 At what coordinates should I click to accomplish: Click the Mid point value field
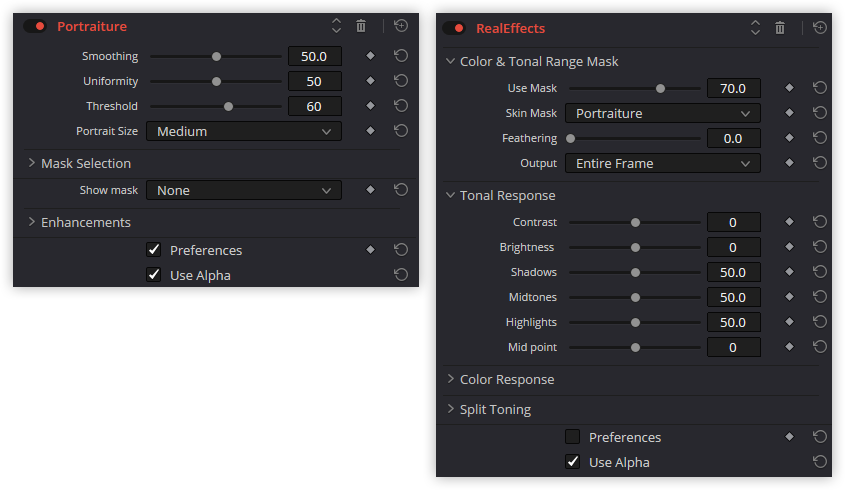733,347
